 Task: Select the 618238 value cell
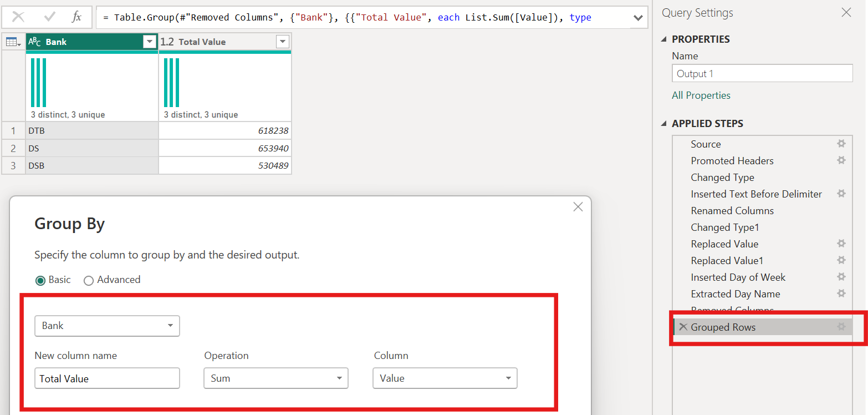point(225,131)
